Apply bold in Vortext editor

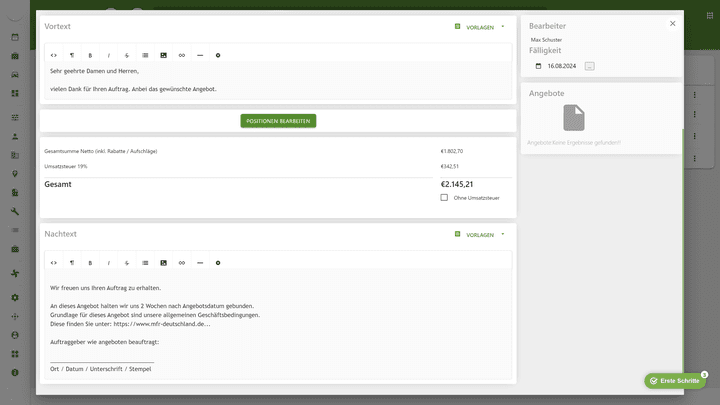click(90, 55)
